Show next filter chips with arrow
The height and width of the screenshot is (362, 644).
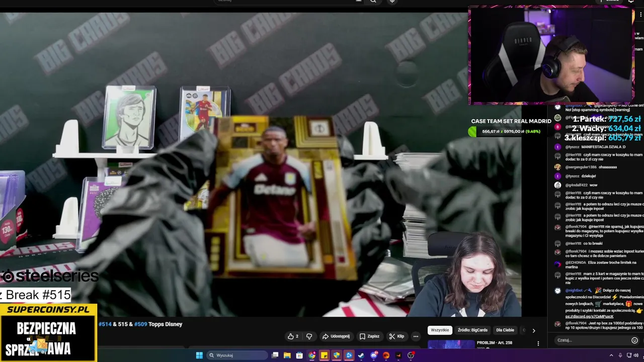coord(534,330)
